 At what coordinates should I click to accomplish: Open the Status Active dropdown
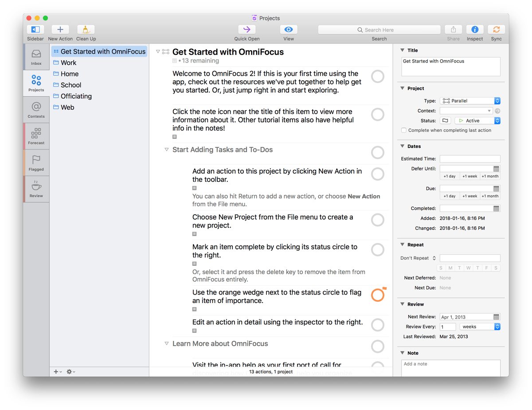[477, 121]
